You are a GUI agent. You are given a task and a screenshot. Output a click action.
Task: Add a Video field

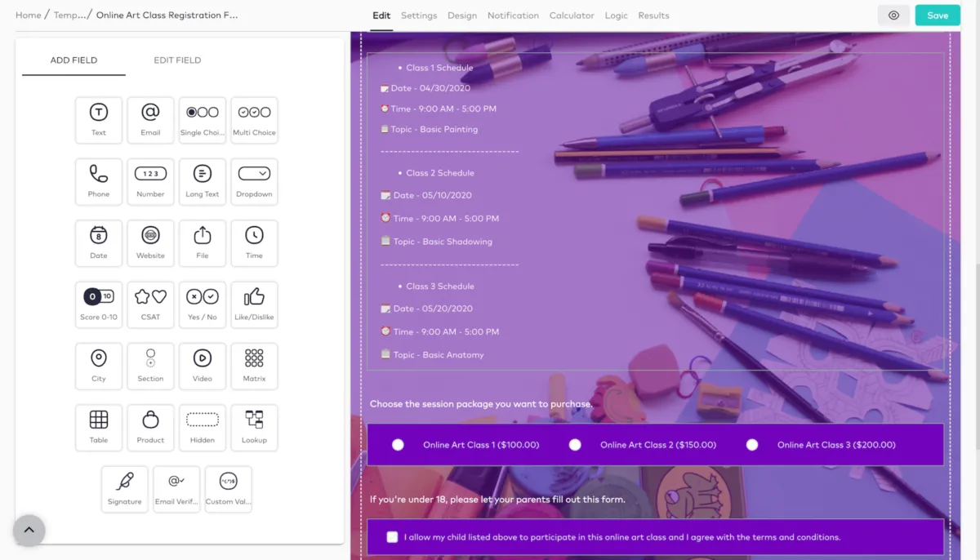(203, 367)
